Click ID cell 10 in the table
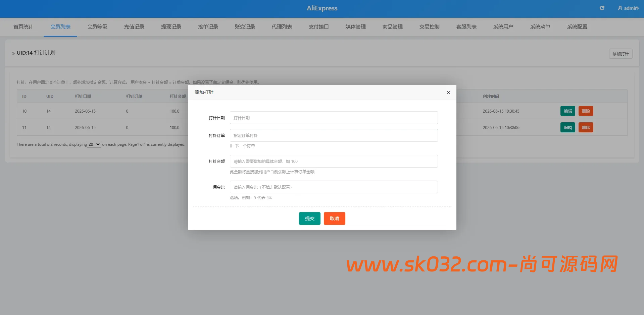Viewport: 644px width, 315px height. point(24,111)
